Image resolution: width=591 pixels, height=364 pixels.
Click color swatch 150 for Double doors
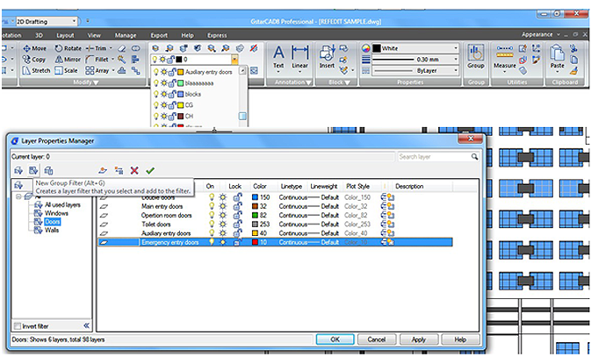(x=256, y=196)
